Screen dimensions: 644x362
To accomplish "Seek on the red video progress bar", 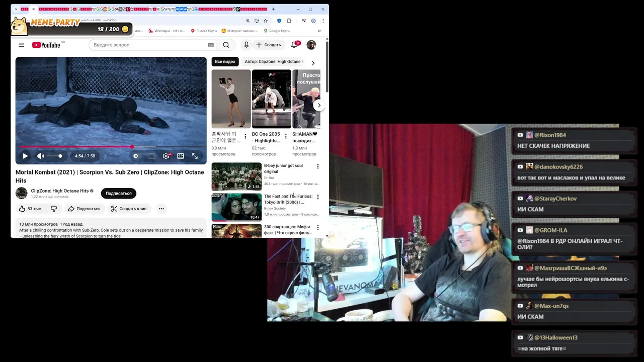I will tap(111, 147).
